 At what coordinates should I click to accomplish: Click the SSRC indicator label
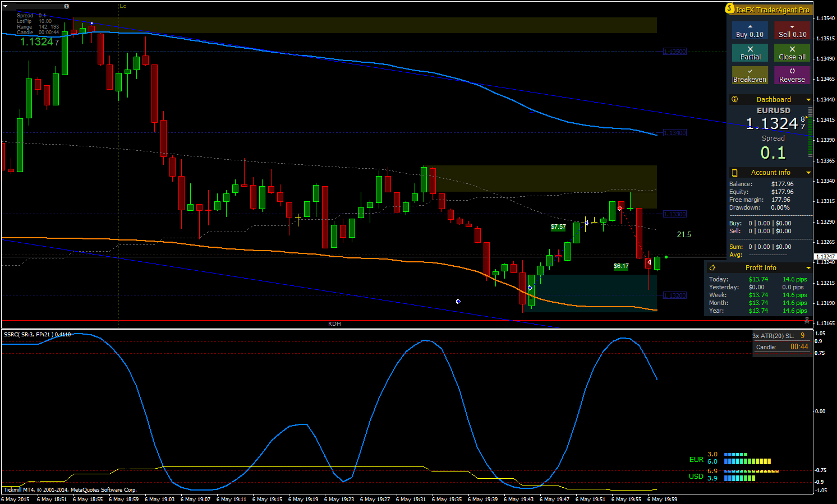point(37,334)
